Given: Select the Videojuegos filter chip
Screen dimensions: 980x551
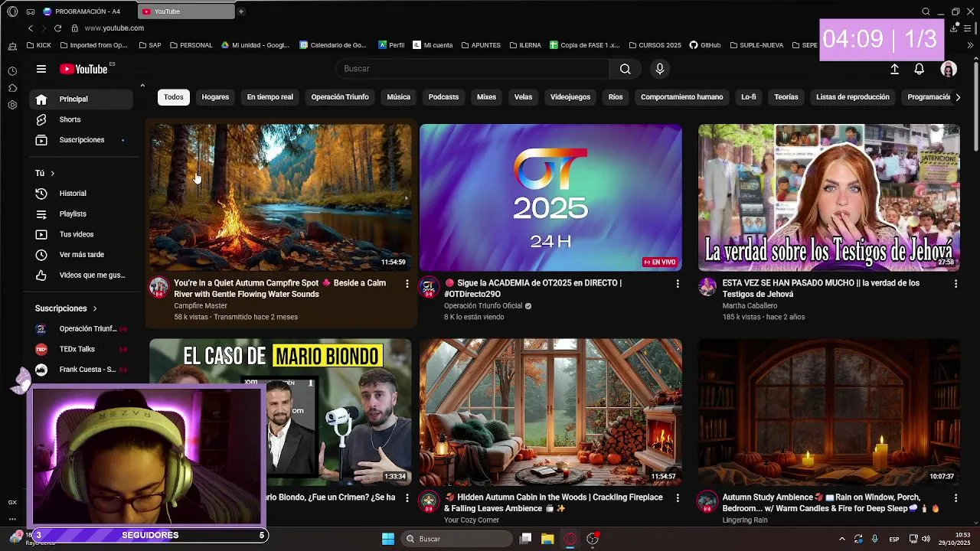Looking at the screenshot, I should [570, 97].
